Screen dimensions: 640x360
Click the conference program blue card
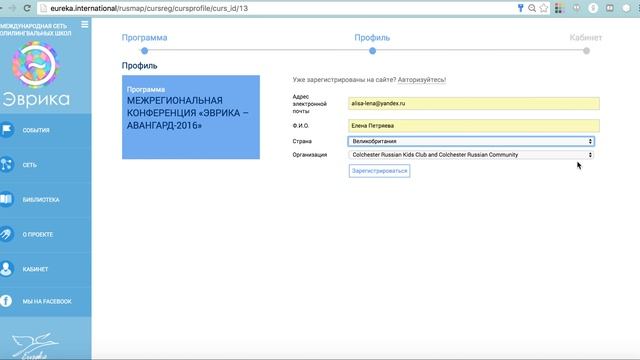191,117
